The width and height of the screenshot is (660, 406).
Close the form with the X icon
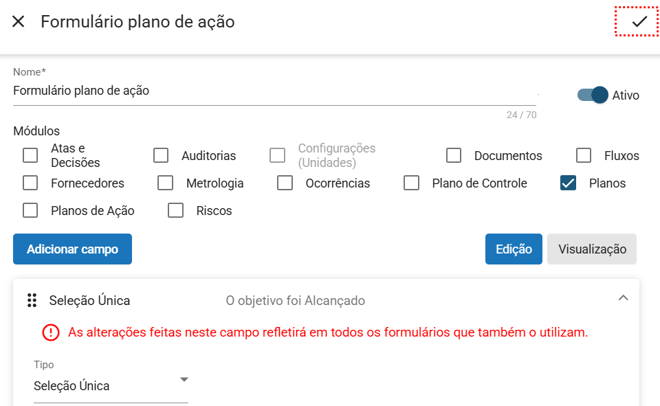pos(18,21)
